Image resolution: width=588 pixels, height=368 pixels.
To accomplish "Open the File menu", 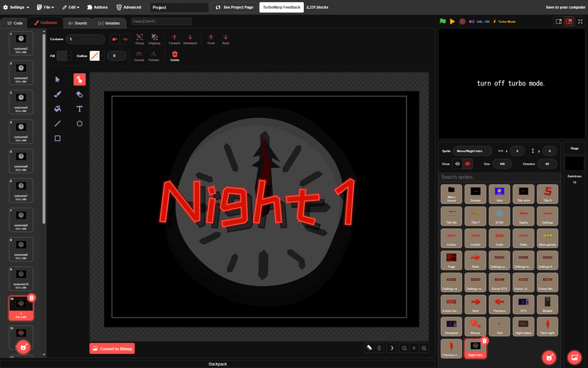I will tap(45, 7).
